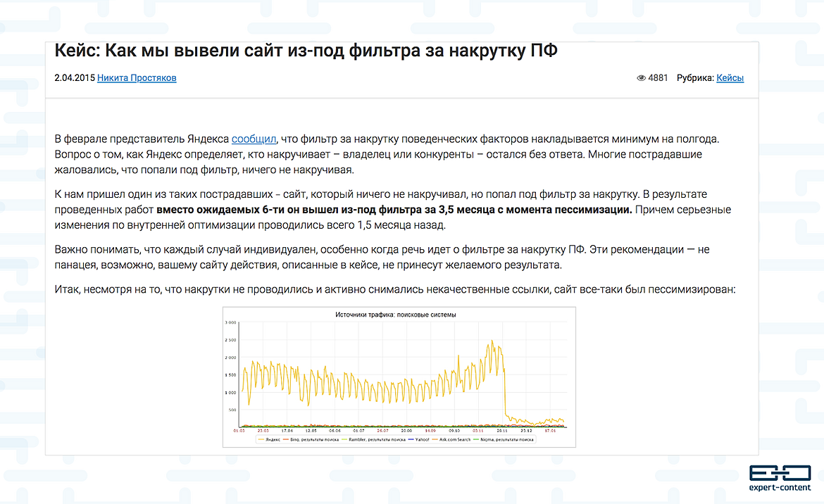Click the traffic sources chart image
Image resolution: width=824 pixels, height=504 pixels.
[x=399, y=373]
